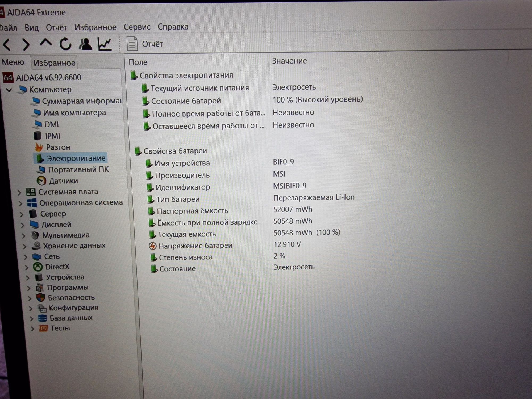Click the Сеть network icon
This screenshot has height=399, width=532.
pos(37,257)
